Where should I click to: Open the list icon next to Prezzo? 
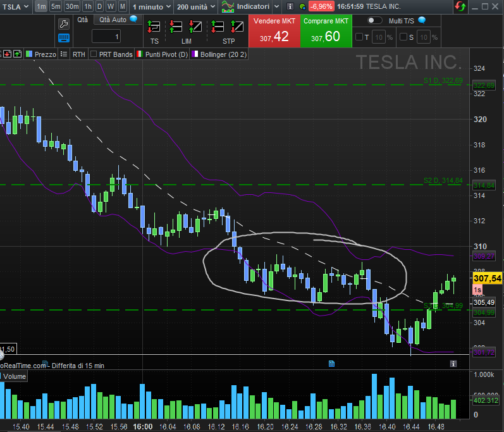coord(64,54)
